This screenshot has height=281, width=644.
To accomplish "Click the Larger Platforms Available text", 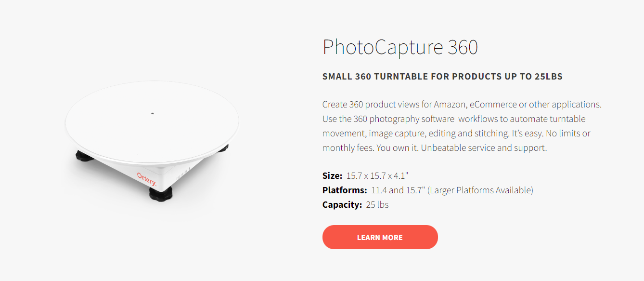I will click(x=481, y=190).
